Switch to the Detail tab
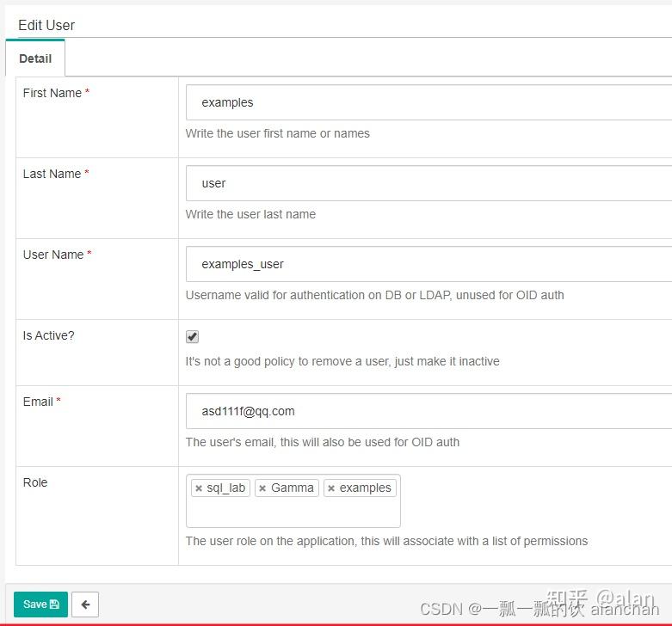 35,58
